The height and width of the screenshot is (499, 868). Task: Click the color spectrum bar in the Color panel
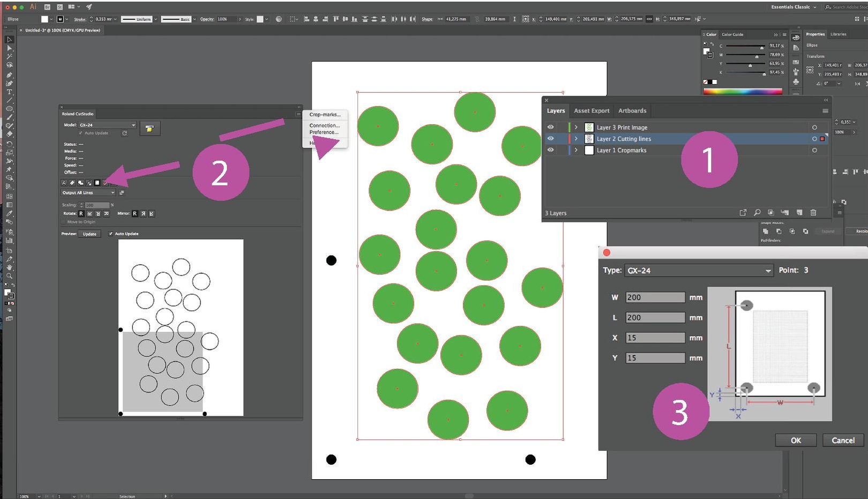coord(742,92)
